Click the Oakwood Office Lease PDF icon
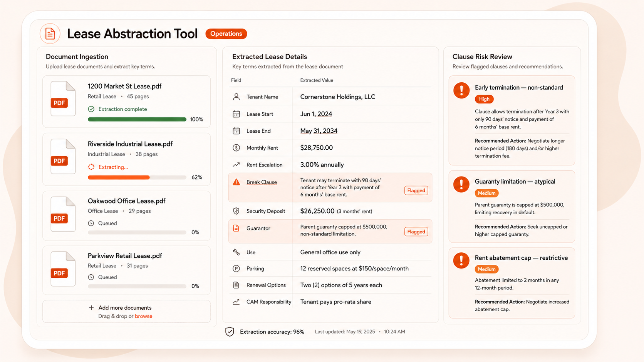Screen dimensions: 644x362 point(63,214)
